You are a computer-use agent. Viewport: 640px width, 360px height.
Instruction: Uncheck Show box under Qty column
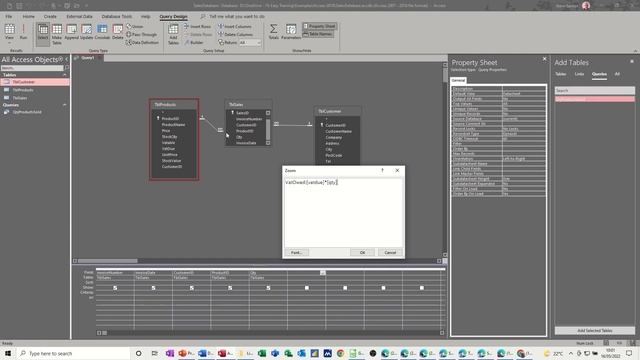pos(268,288)
